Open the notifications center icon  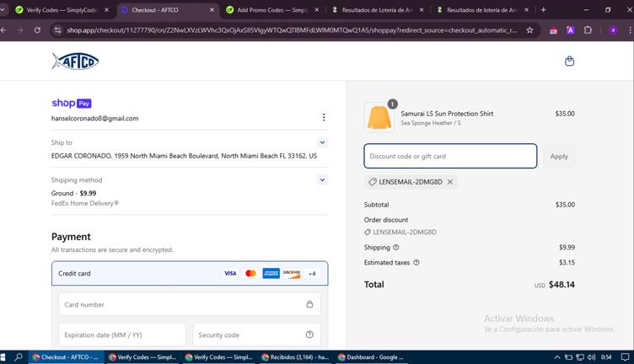[x=625, y=357]
